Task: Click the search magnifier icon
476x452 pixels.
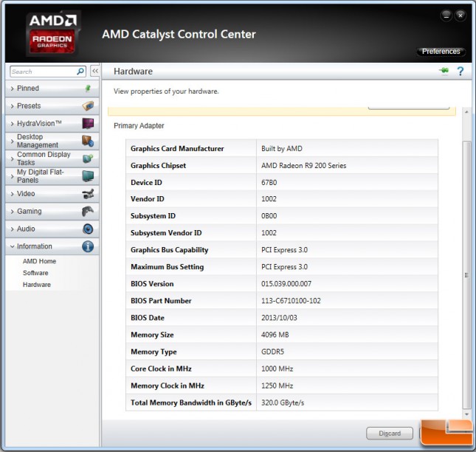Action: [80, 72]
